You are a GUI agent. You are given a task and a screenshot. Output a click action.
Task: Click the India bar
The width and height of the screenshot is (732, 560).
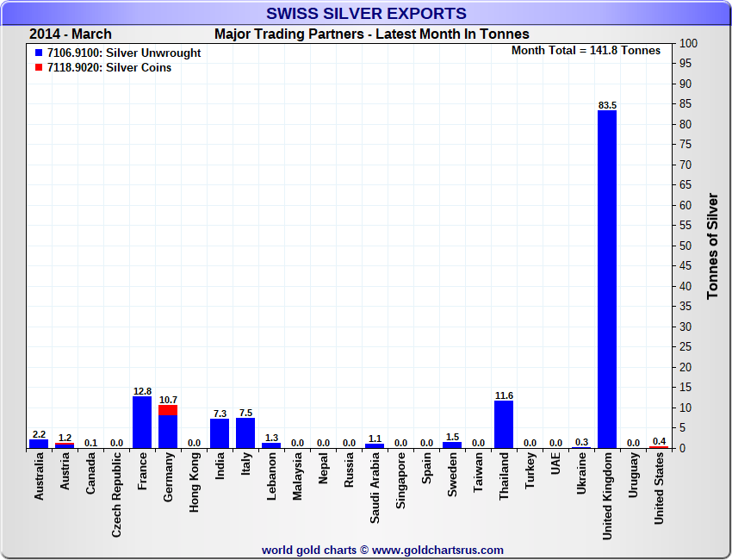tap(220, 433)
